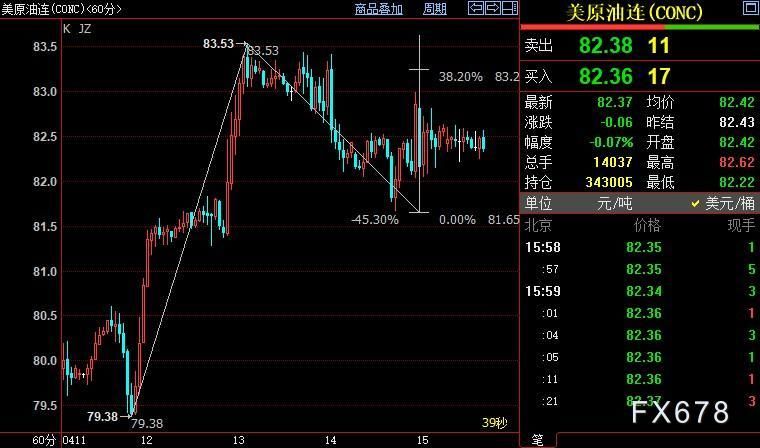Click the 开盘 value 82.42

737,143
